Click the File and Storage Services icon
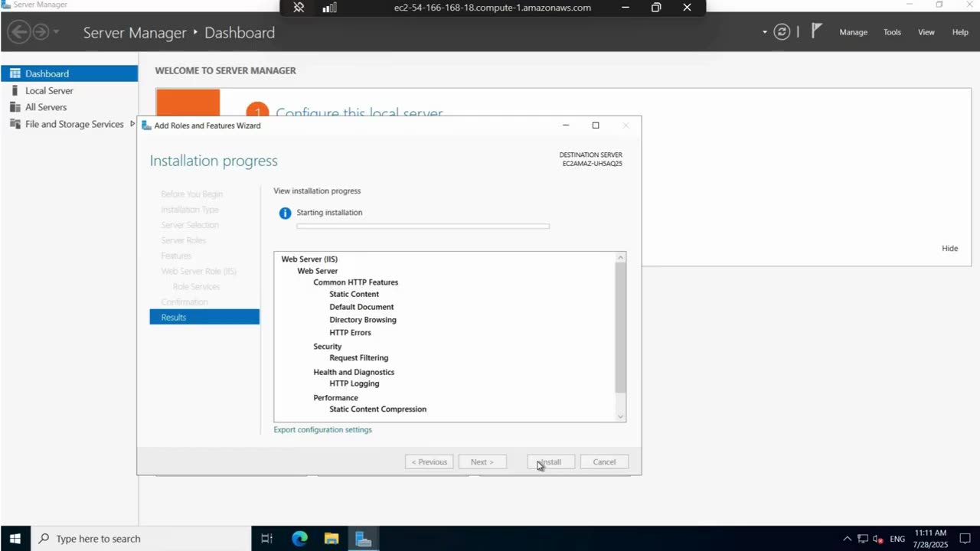The height and width of the screenshot is (551, 980). [x=15, y=124]
